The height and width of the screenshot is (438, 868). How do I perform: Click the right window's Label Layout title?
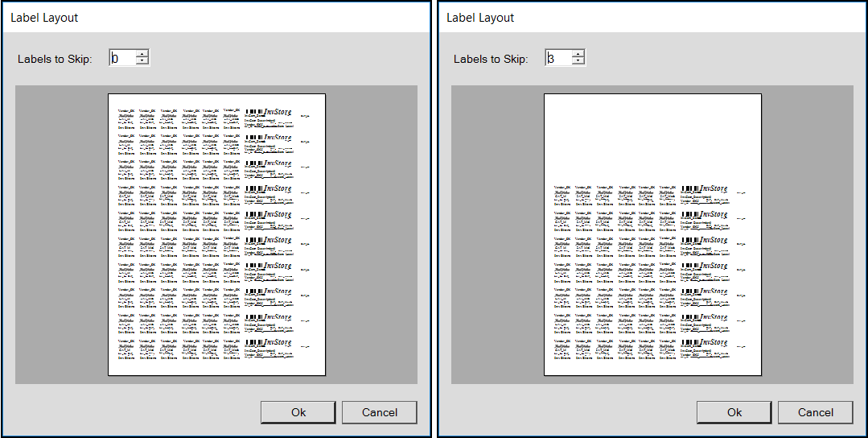480,18
